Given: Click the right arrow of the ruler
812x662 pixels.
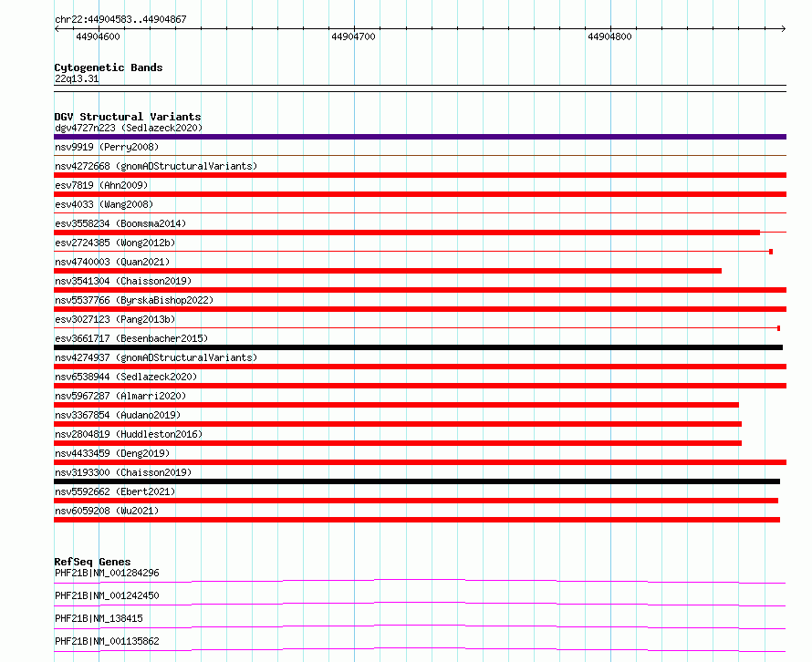Looking at the screenshot, I should pyautogui.click(x=784, y=29).
